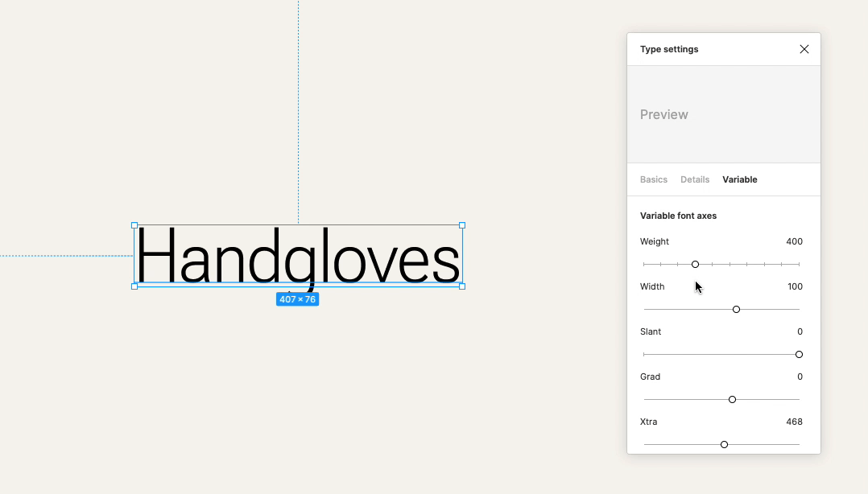Click the Slant slider handle
Viewport: 868px width, 494px height.
(x=799, y=354)
